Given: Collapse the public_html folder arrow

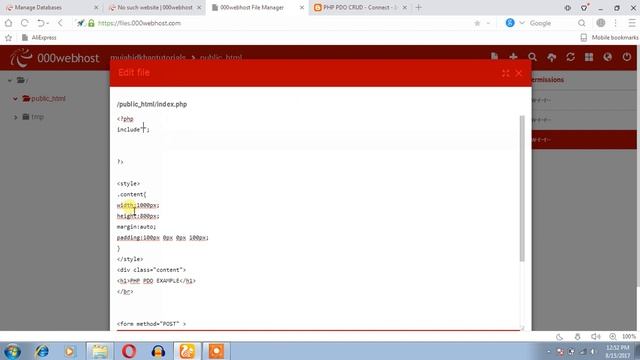Looking at the screenshot, I should pyautogui.click(x=15, y=98).
